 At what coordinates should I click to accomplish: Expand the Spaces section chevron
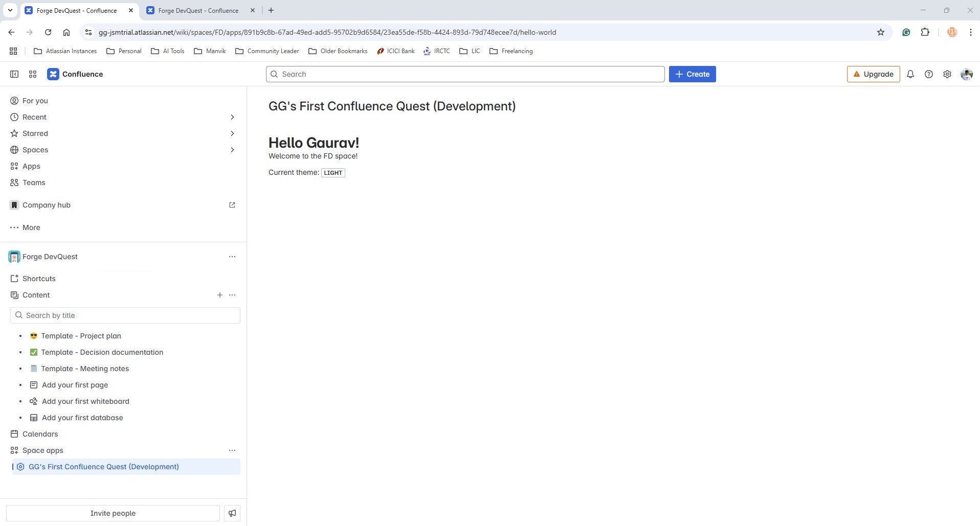point(232,150)
